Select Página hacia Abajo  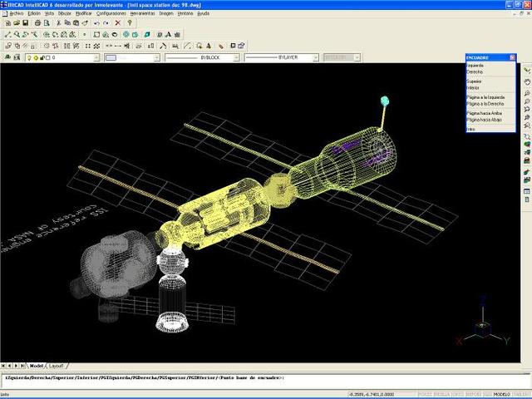click(484, 120)
